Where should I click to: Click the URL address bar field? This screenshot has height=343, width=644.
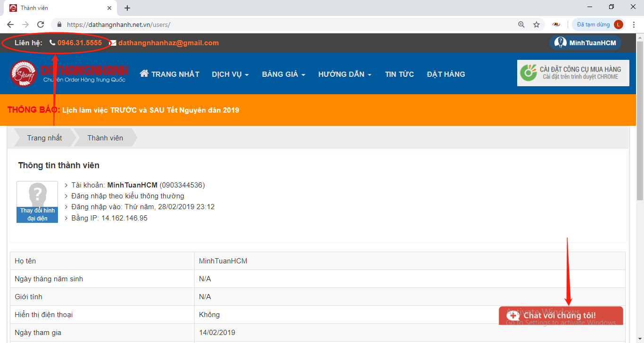click(x=283, y=24)
